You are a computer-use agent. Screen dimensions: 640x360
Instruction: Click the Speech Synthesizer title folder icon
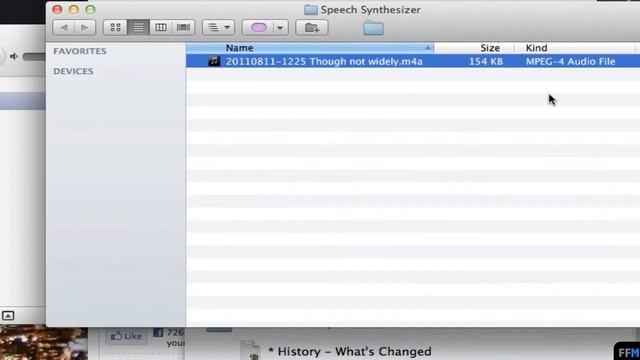311,10
